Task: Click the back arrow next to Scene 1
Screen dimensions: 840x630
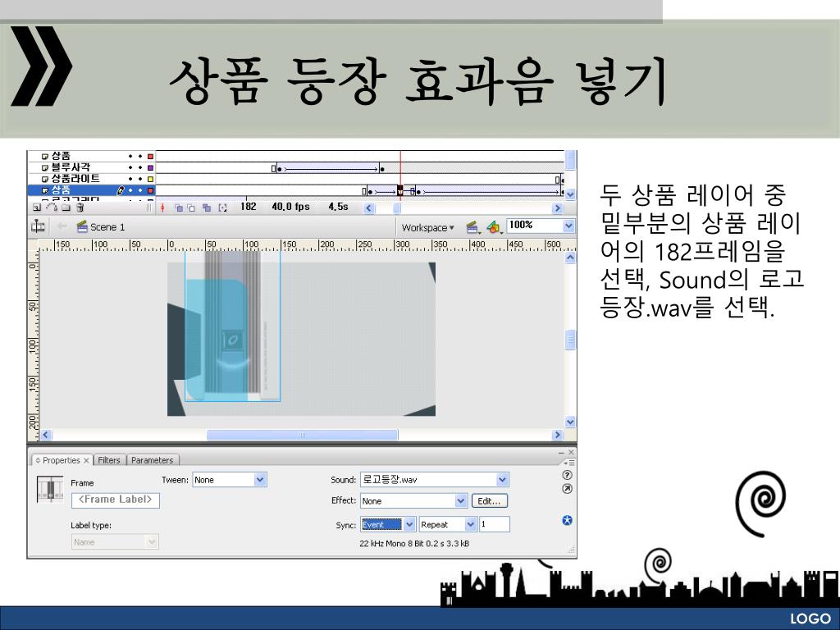Action: coord(62,226)
